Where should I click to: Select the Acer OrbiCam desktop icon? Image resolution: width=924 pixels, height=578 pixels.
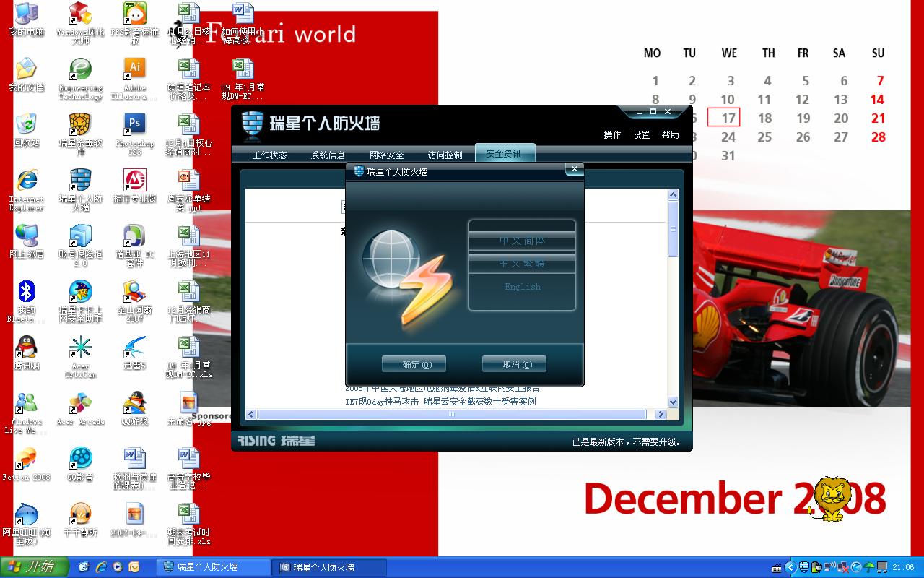pos(81,357)
